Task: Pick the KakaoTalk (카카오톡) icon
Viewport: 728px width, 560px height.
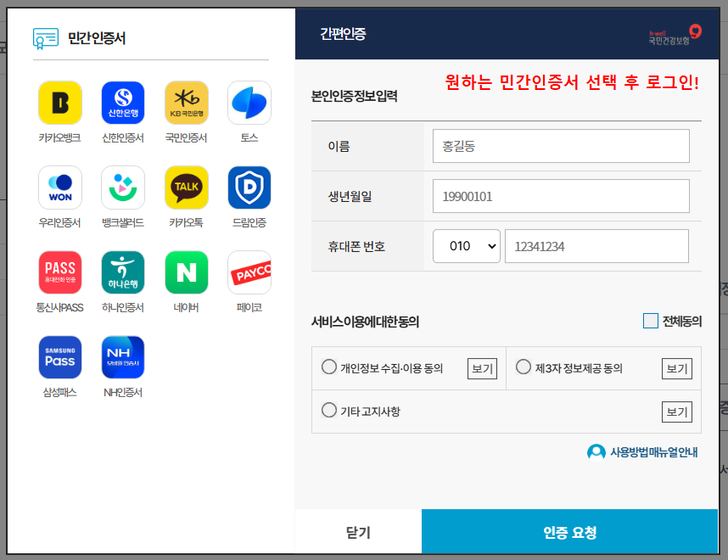Action: [186, 188]
